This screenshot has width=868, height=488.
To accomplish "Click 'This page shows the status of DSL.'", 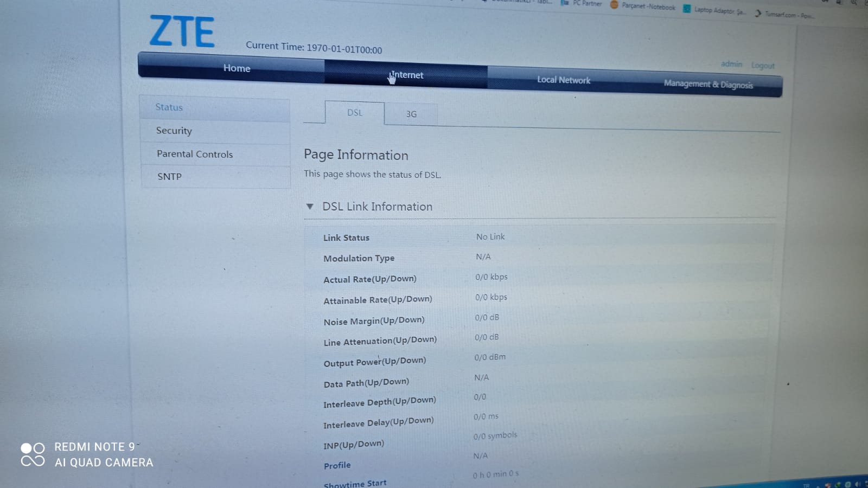I will point(372,174).
